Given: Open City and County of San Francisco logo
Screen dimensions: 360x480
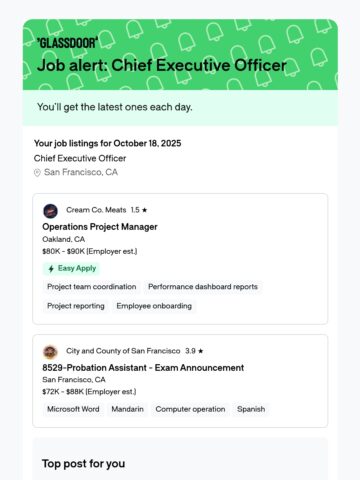Looking at the screenshot, I should [x=50, y=352].
